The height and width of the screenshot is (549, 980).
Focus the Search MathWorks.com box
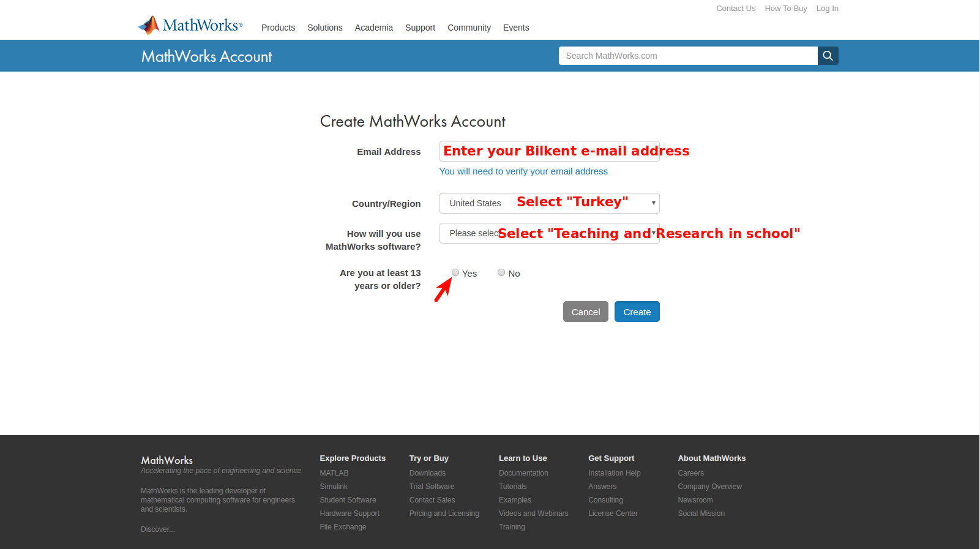tap(688, 56)
